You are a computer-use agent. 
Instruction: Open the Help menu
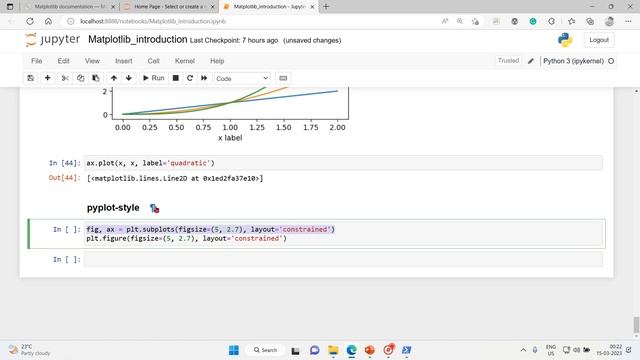click(x=217, y=61)
